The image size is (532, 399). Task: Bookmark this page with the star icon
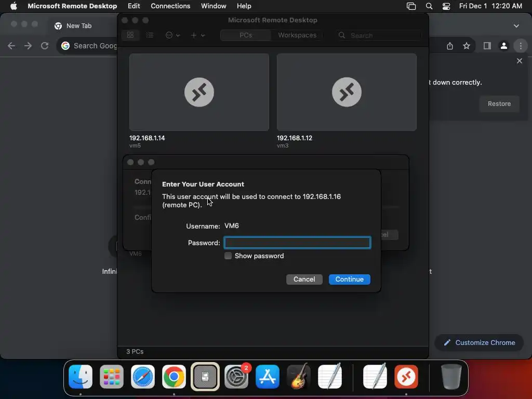pos(467,46)
